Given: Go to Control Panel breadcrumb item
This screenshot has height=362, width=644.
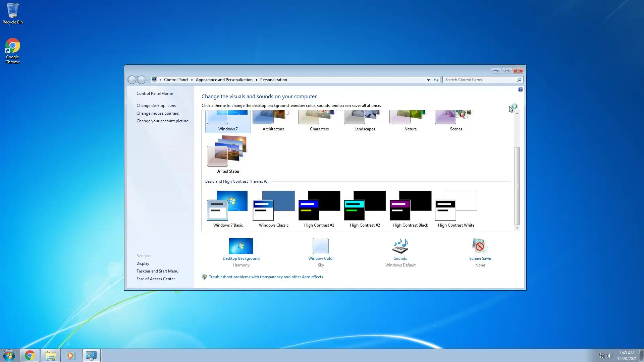Looking at the screenshot, I should point(176,80).
